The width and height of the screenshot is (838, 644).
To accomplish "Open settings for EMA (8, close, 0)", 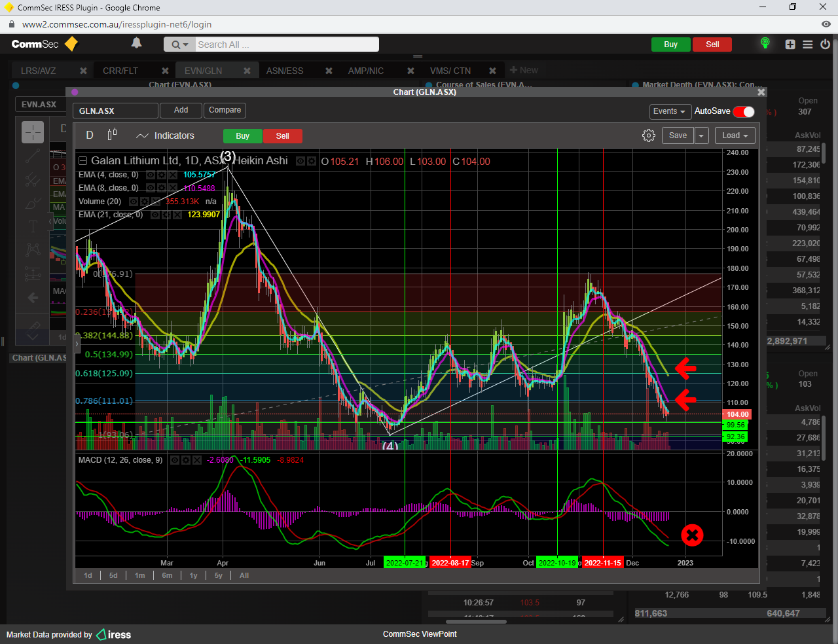I will (162, 188).
